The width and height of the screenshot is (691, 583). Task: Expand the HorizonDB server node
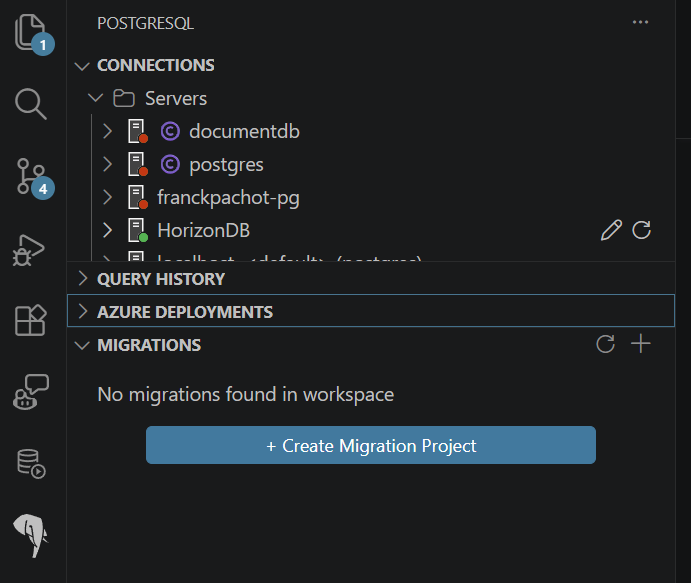coord(108,230)
